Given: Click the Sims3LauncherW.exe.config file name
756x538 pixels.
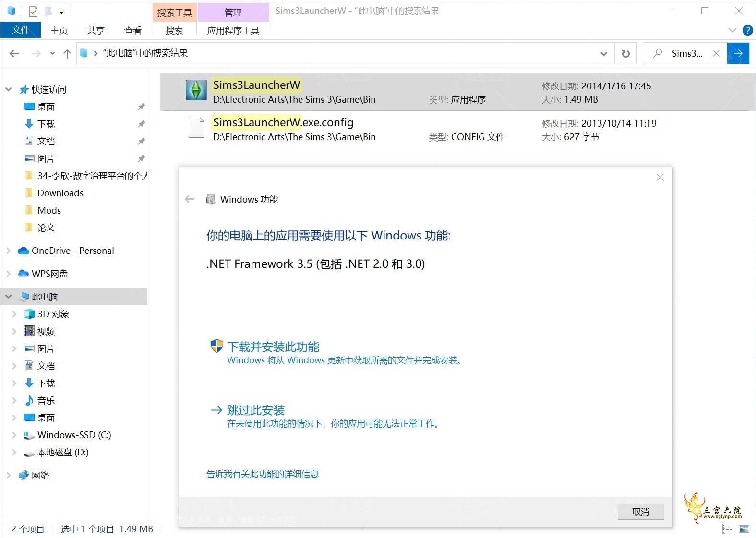Looking at the screenshot, I should [x=283, y=122].
